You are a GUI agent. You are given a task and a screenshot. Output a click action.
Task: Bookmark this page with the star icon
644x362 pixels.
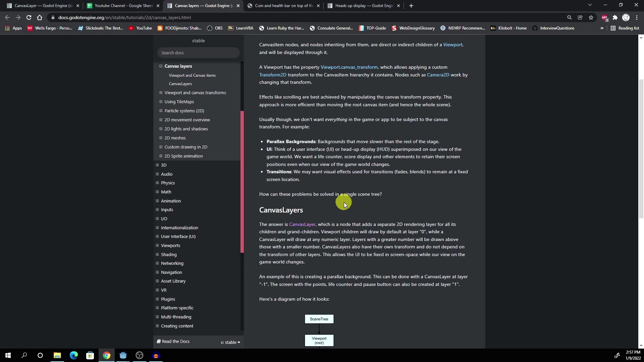click(x=591, y=17)
